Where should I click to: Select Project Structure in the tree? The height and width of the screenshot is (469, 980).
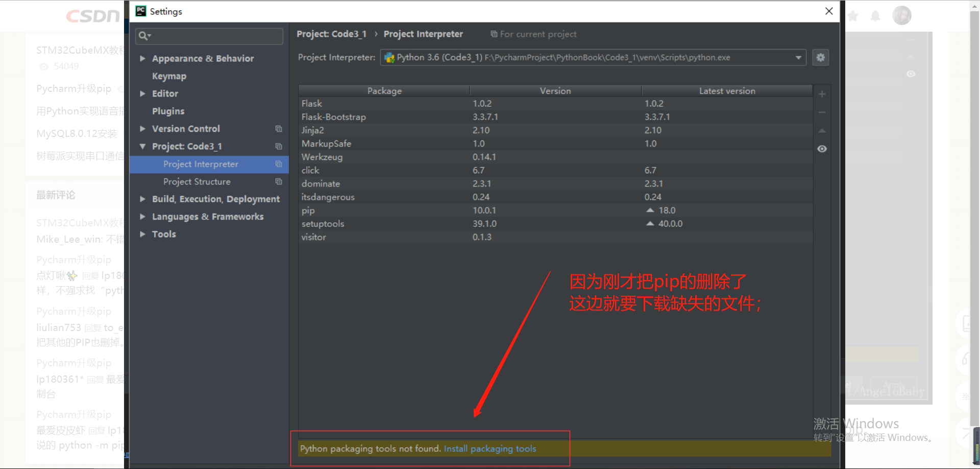209,181
